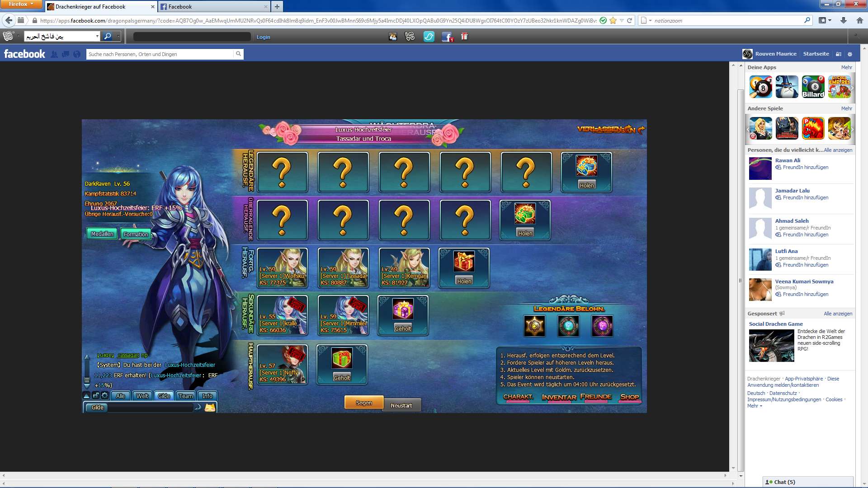Click the red gift box reward
This screenshot has height=488, width=868.
click(464, 262)
